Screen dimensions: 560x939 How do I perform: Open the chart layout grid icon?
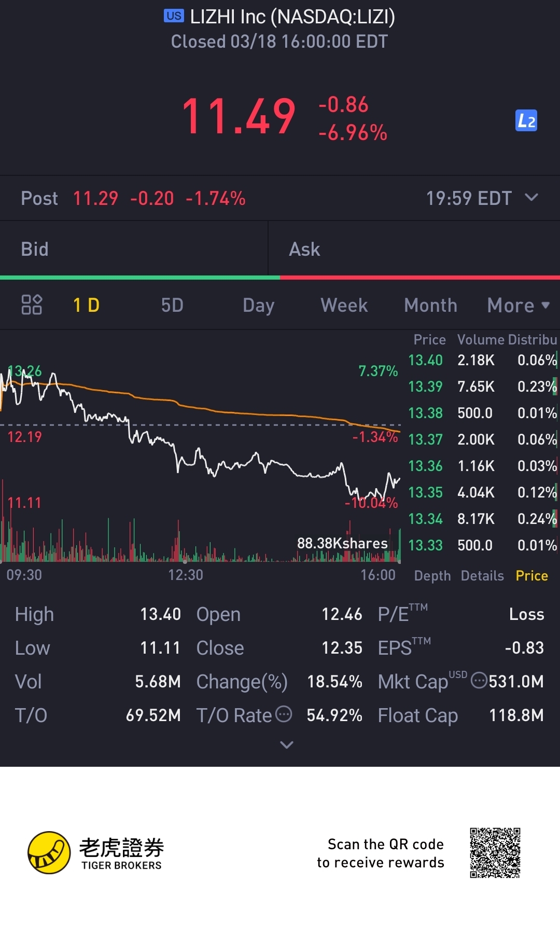tap(32, 305)
